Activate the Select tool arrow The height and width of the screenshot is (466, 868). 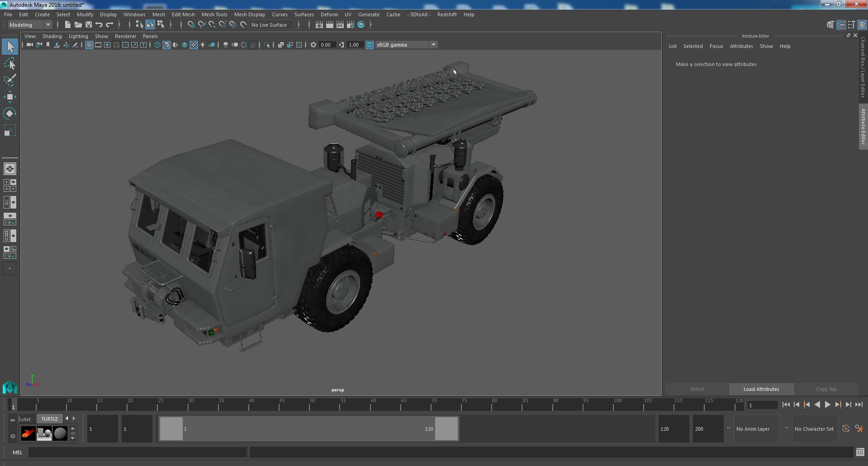(x=10, y=47)
